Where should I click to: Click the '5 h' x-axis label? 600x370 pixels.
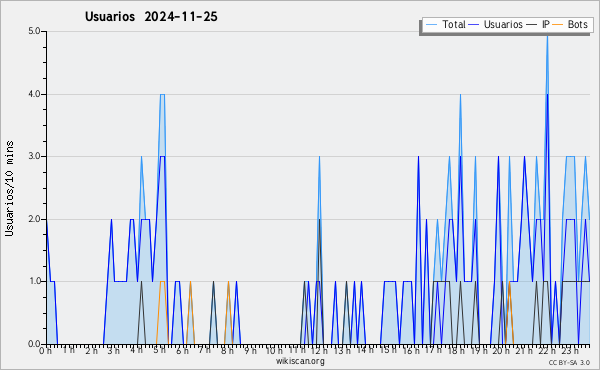click(x=160, y=351)
